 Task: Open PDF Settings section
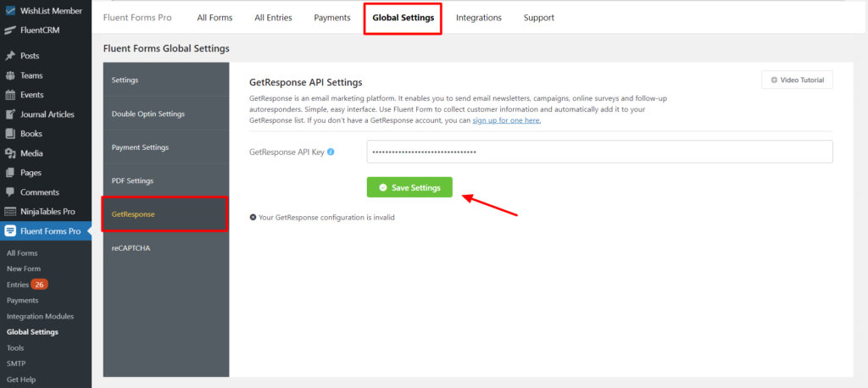[x=166, y=180]
